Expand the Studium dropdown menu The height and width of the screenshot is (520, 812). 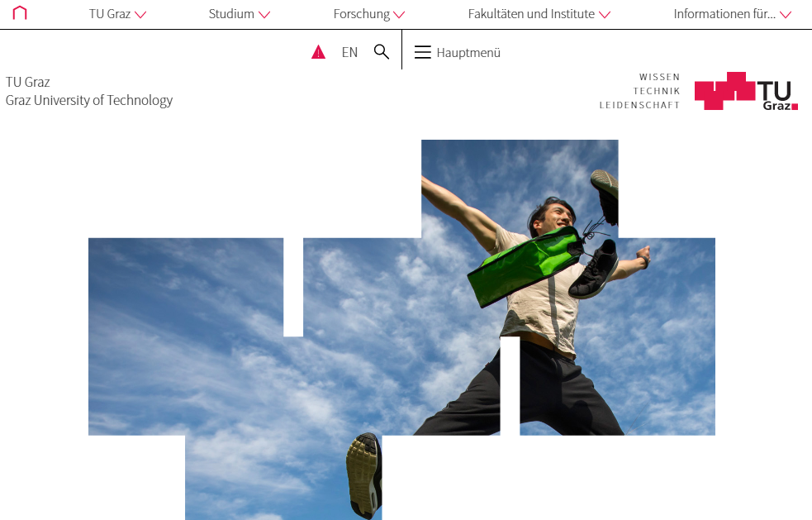240,14
